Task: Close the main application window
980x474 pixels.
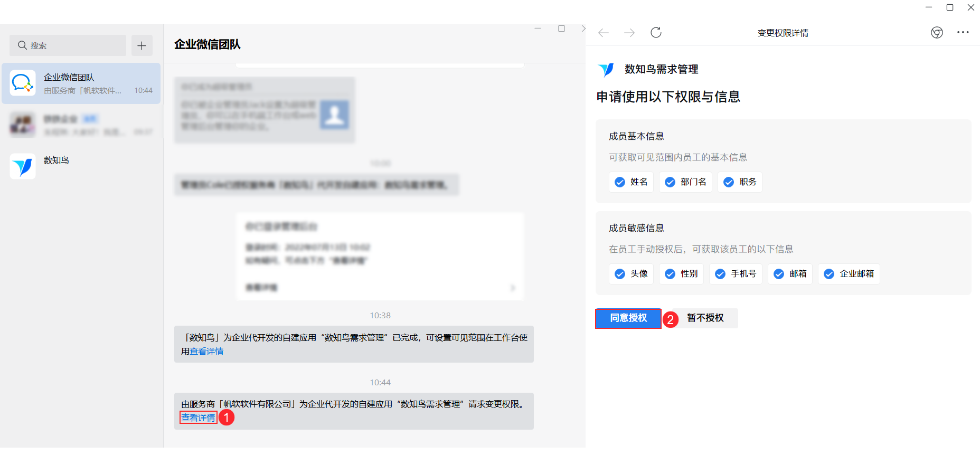Action: (971, 7)
